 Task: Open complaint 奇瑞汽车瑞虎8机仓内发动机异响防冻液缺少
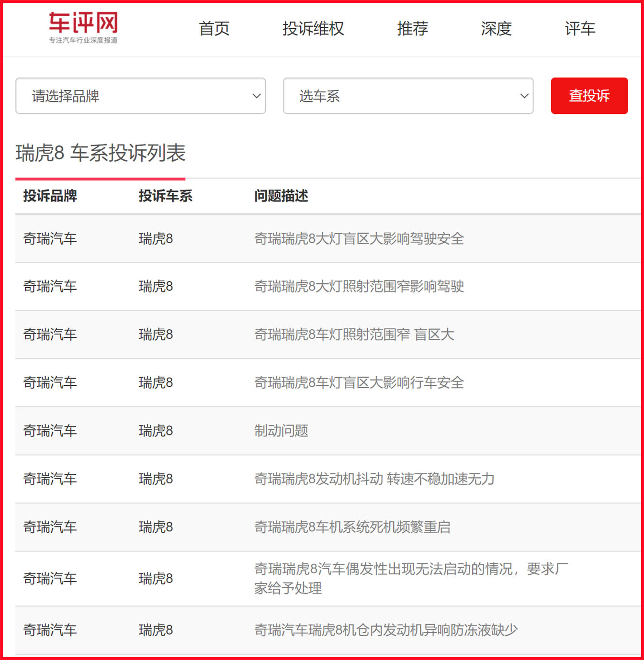point(386,630)
